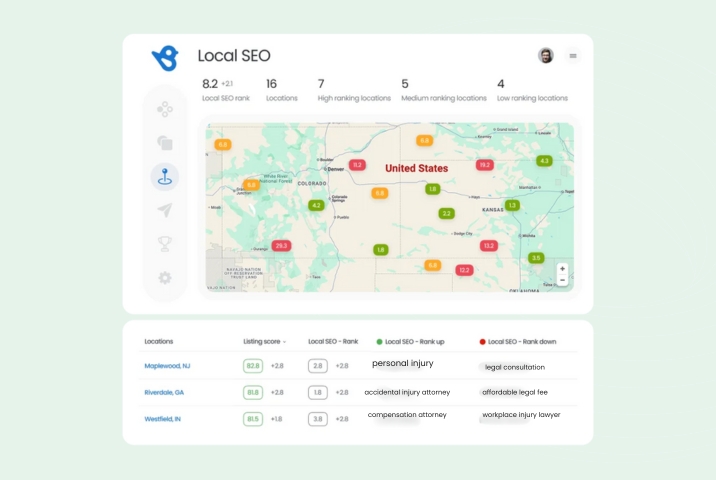
Task: Click the legal consultation keyword
Action: click(x=515, y=367)
